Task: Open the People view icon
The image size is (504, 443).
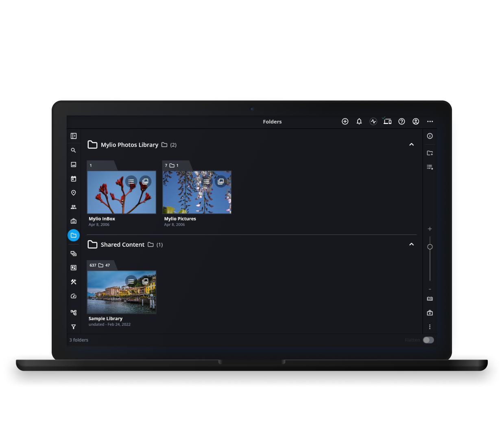Action: 74,207
